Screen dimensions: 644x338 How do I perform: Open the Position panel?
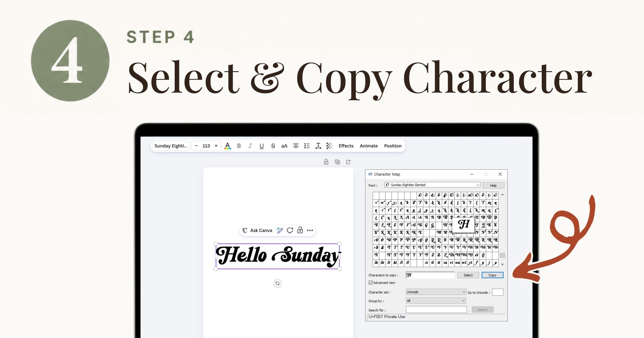[x=393, y=146]
